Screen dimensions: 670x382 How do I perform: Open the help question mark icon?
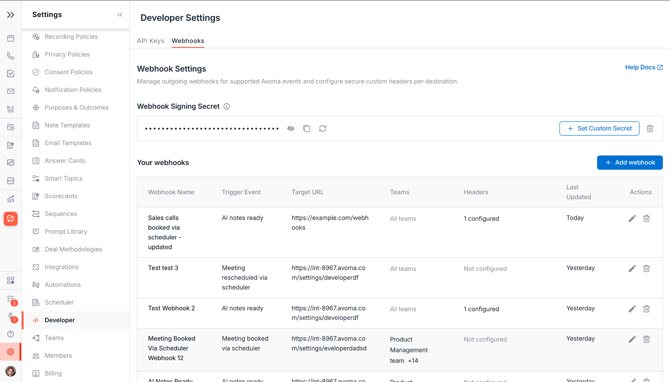click(11, 334)
